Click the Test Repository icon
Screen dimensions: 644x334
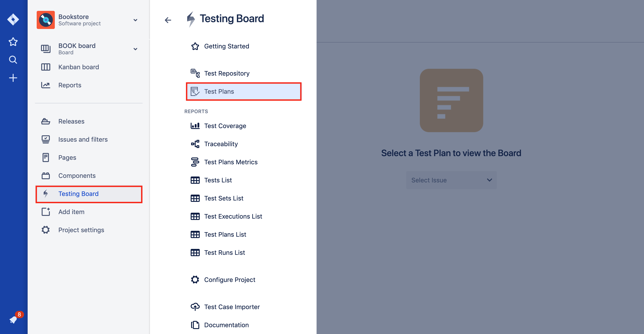coord(195,73)
